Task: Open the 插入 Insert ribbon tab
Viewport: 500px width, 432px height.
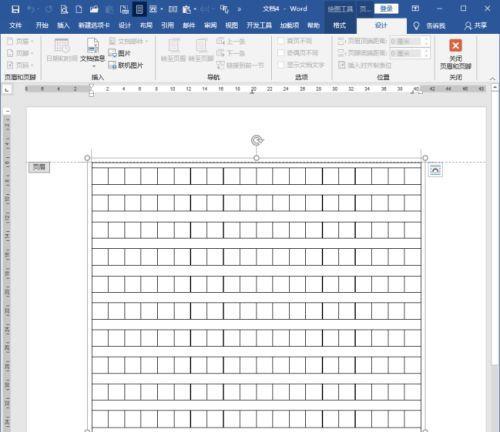Action: point(63,25)
